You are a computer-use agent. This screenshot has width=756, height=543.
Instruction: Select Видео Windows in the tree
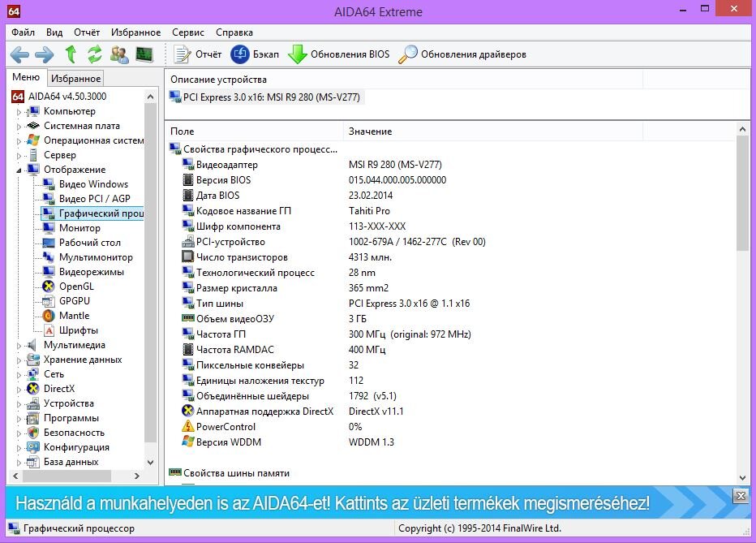(93, 184)
